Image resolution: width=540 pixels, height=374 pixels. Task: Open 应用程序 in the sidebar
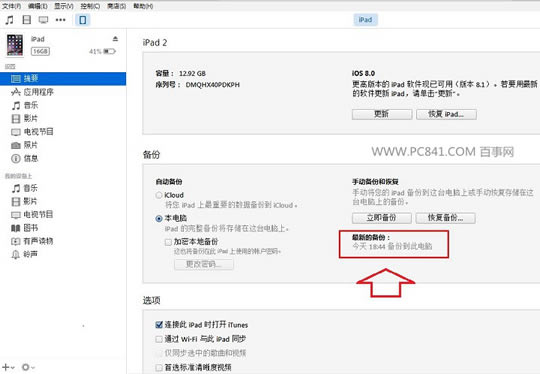[x=32, y=92]
